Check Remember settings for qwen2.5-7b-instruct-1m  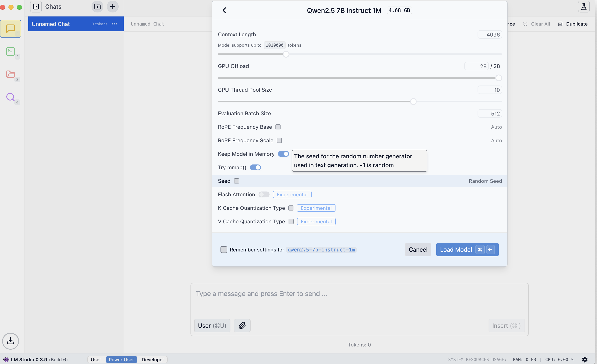tap(224, 249)
